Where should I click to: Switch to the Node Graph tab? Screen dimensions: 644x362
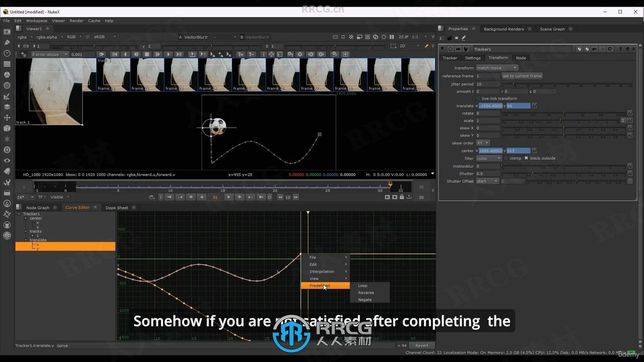click(x=38, y=208)
